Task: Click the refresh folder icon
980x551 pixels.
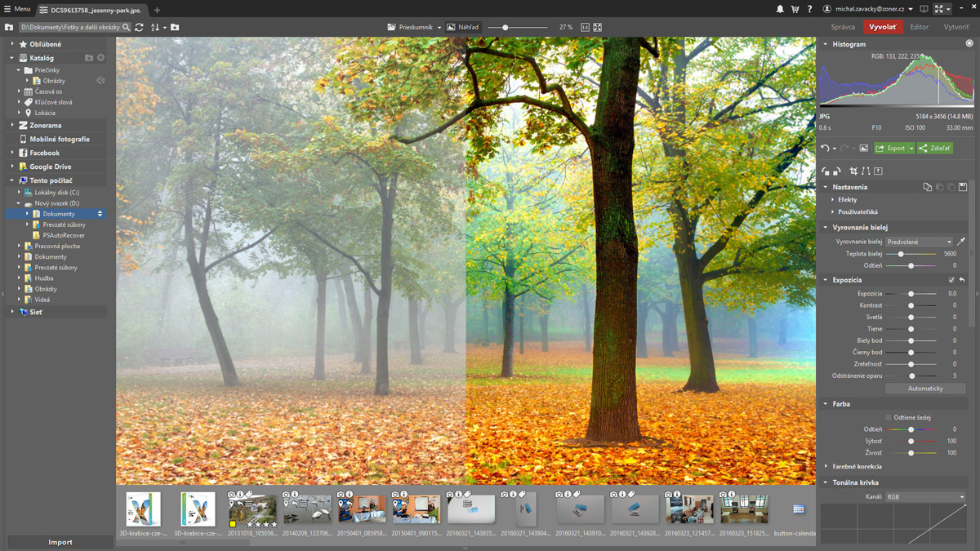Action: click(140, 27)
